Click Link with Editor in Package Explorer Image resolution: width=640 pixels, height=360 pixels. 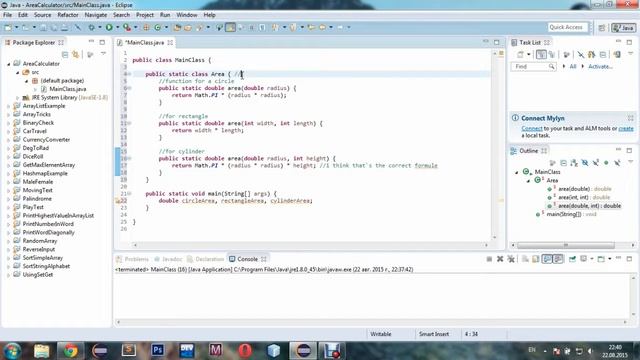76,54
